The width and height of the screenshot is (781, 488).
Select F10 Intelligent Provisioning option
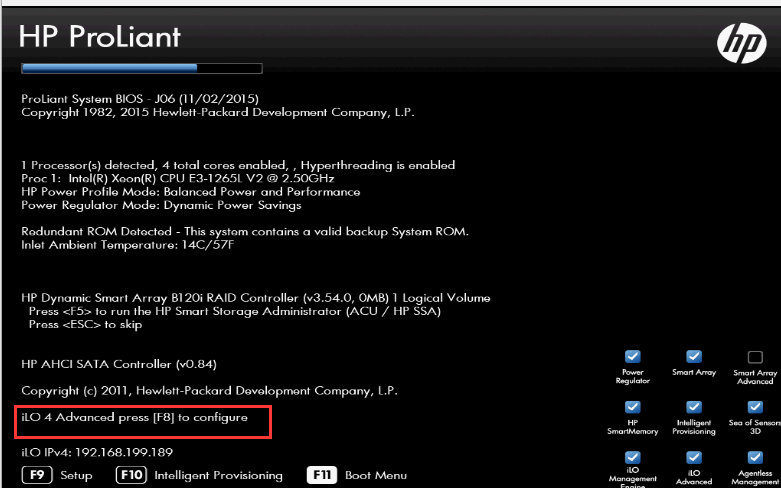click(200, 476)
